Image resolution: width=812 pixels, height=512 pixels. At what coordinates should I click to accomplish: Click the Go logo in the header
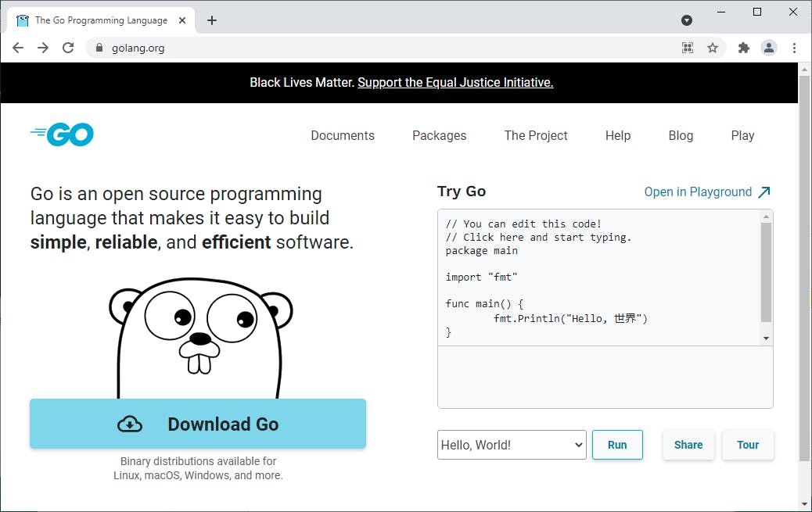click(x=62, y=134)
